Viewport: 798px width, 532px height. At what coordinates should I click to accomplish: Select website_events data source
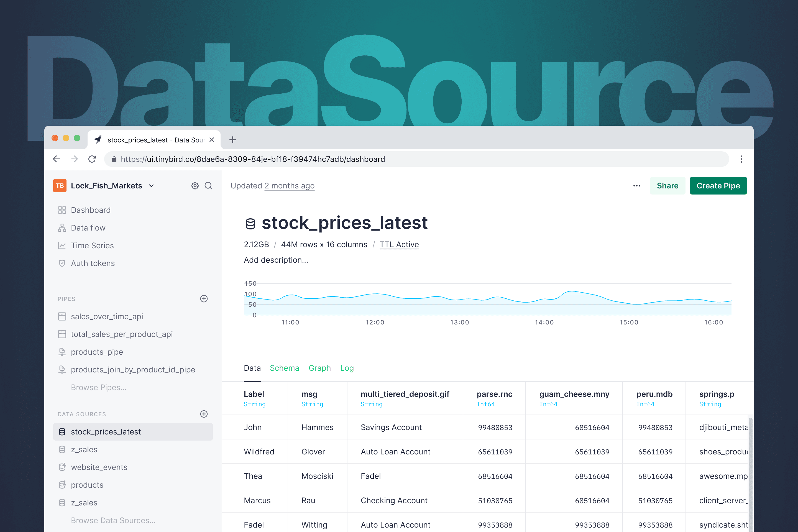[x=99, y=467]
